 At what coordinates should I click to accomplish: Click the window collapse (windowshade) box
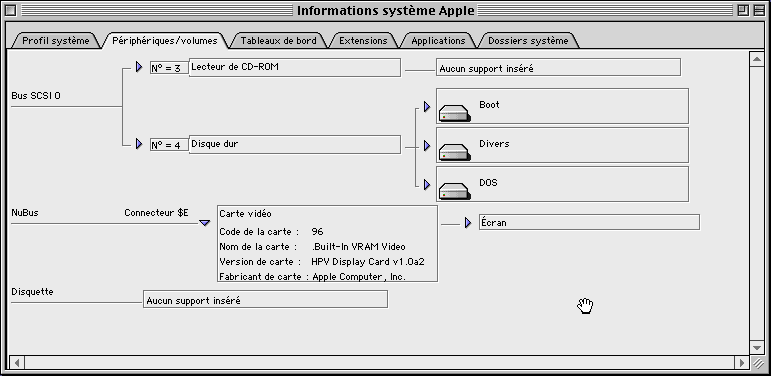click(759, 10)
